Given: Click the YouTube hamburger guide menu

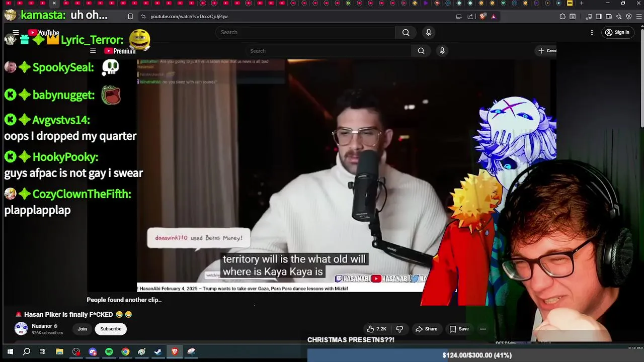Looking at the screenshot, I should click(16, 33).
